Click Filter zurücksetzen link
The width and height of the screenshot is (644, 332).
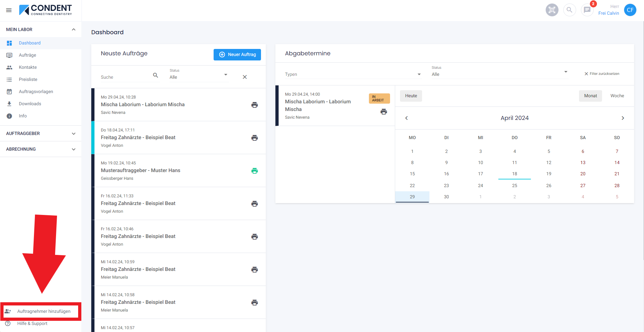tap(602, 74)
